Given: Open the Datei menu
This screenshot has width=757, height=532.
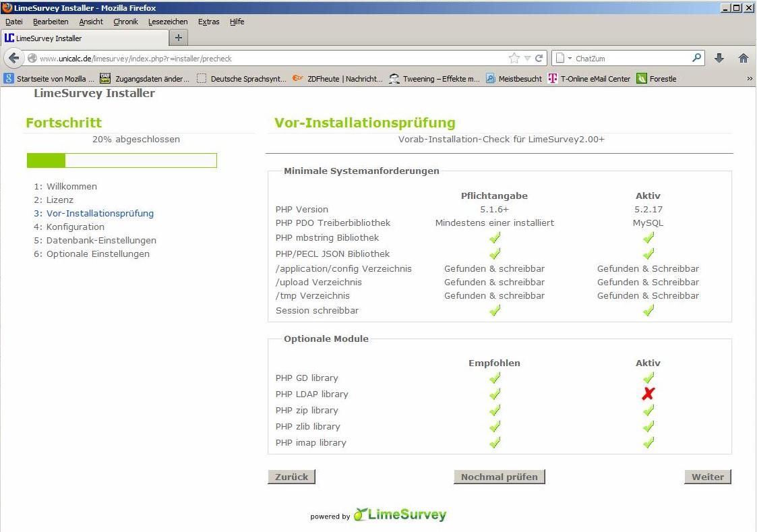Looking at the screenshot, I should 14,22.
